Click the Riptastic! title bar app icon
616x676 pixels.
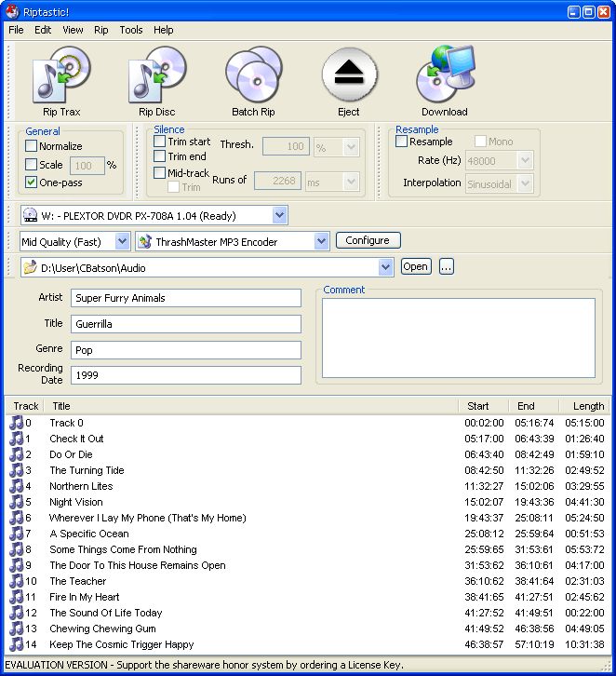[13, 12]
